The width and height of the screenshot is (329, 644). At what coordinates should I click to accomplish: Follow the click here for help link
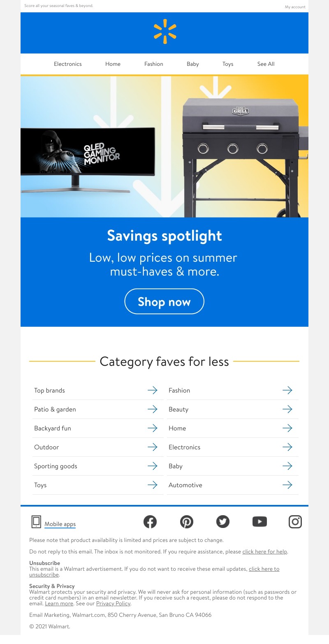[265, 551]
